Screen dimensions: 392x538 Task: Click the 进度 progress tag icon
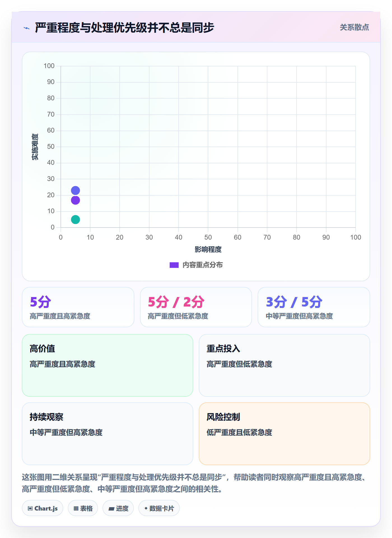click(x=111, y=509)
